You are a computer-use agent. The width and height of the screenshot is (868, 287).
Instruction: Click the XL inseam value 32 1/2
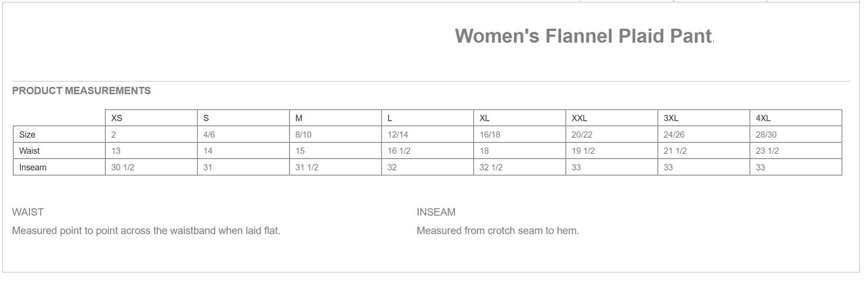pyautogui.click(x=491, y=168)
